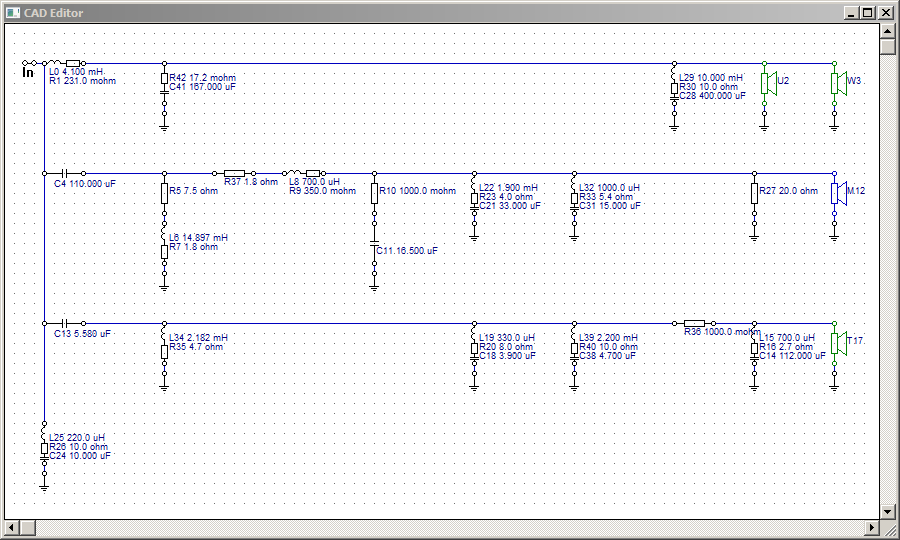Select resistor R27 20.0 ohm
This screenshot has width=900, height=540.
click(x=754, y=193)
